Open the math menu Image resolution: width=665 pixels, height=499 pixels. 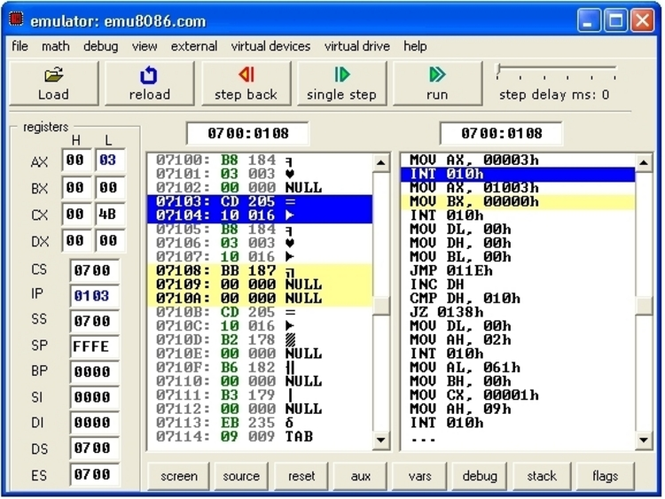pos(55,46)
